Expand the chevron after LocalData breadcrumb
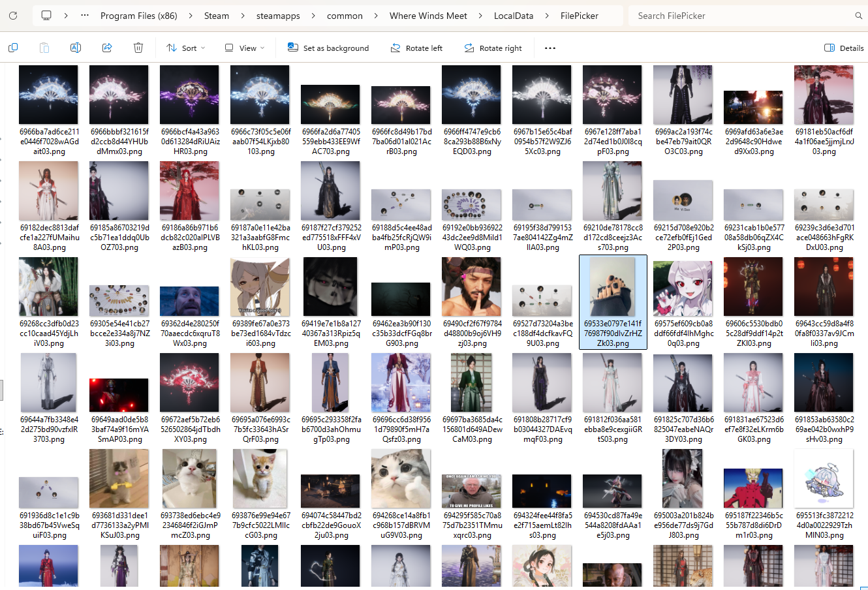This screenshot has height=590, width=868. point(547,16)
